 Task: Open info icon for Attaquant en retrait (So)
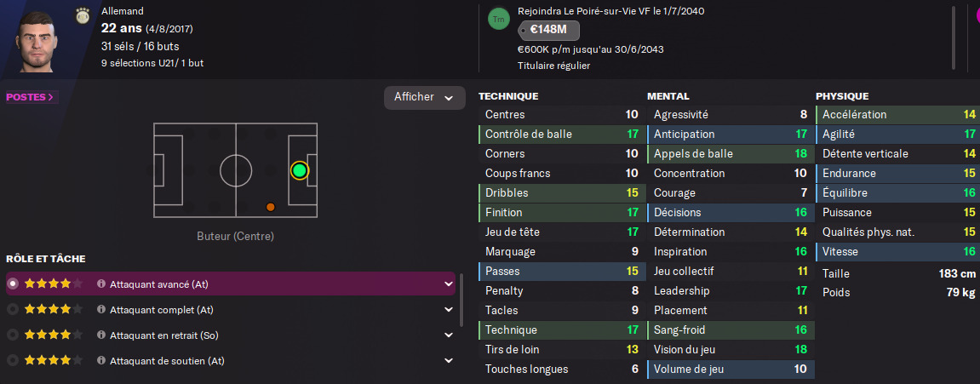[x=101, y=335]
